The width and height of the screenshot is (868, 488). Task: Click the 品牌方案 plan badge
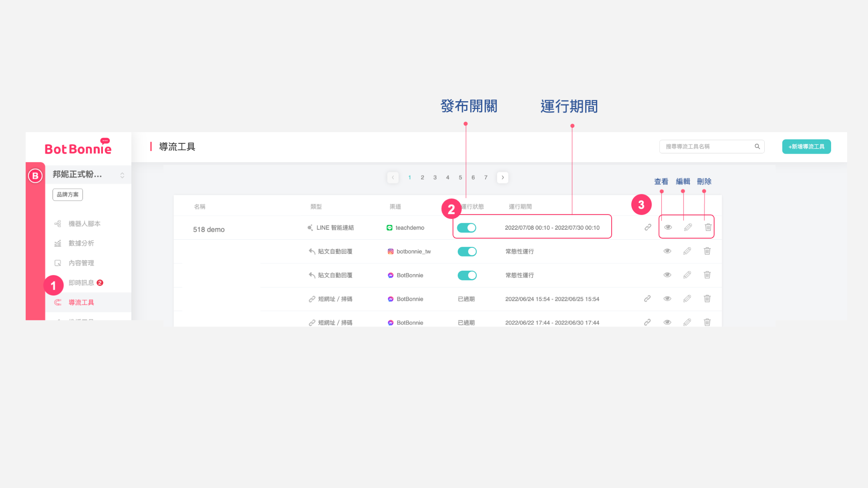coord(68,195)
